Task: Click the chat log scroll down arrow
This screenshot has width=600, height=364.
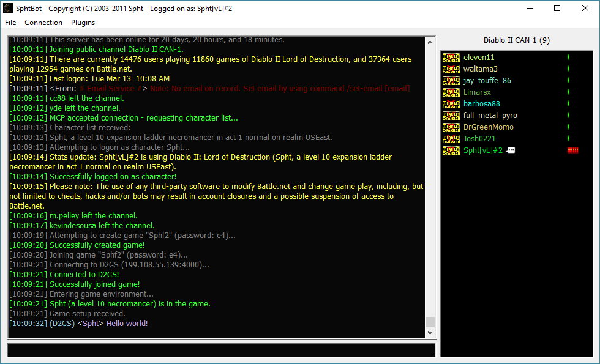Action: point(430,333)
